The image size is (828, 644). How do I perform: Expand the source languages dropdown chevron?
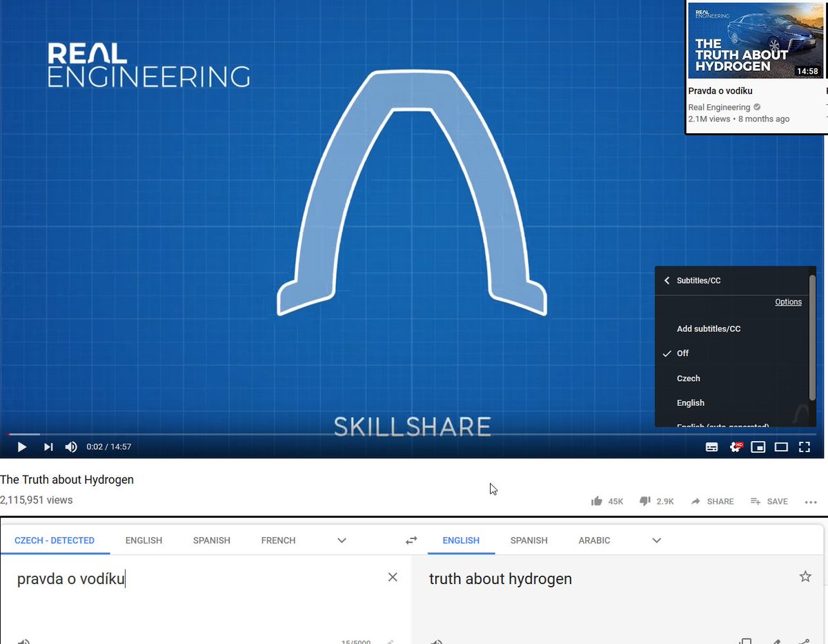[x=342, y=540]
